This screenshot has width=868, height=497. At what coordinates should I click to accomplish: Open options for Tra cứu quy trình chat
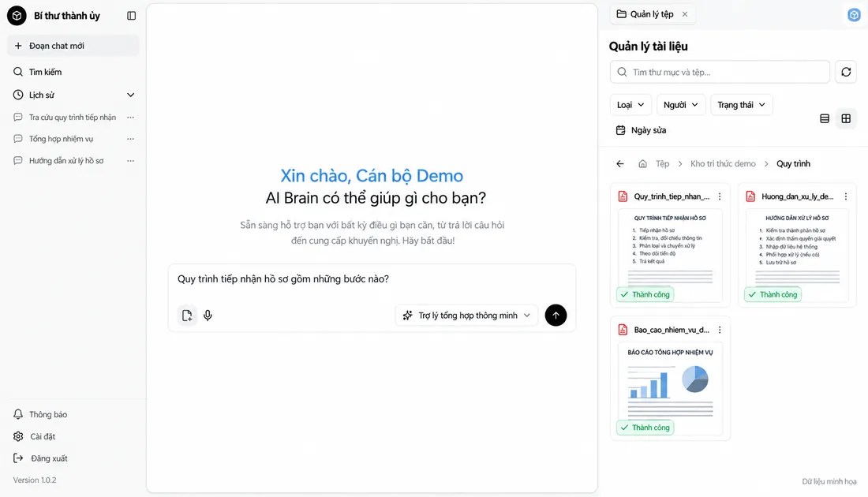coord(131,118)
